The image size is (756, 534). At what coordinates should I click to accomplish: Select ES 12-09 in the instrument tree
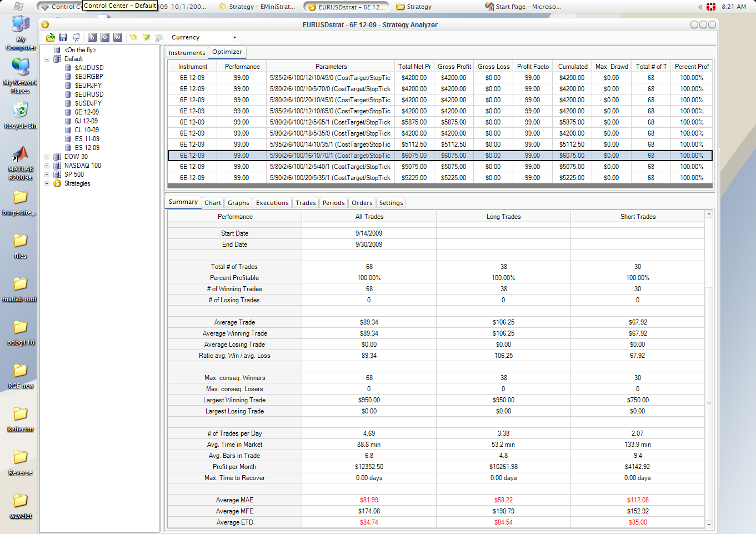(87, 148)
